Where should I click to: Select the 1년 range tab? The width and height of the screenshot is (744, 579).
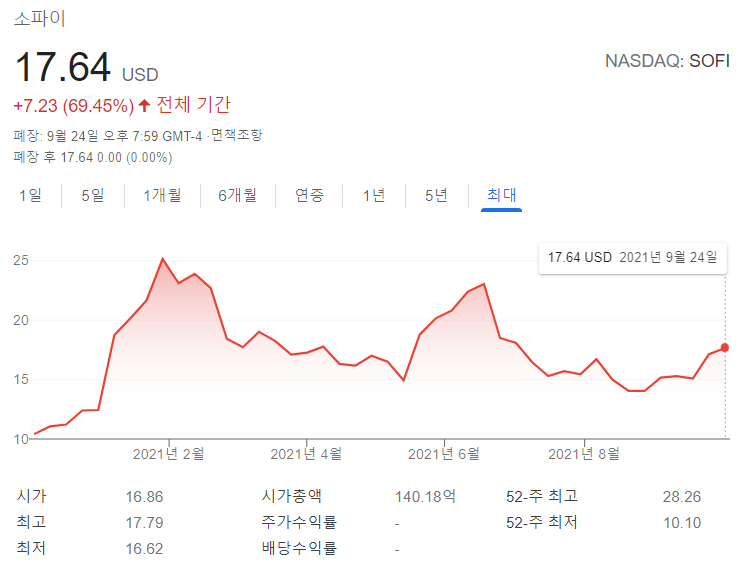(x=373, y=195)
